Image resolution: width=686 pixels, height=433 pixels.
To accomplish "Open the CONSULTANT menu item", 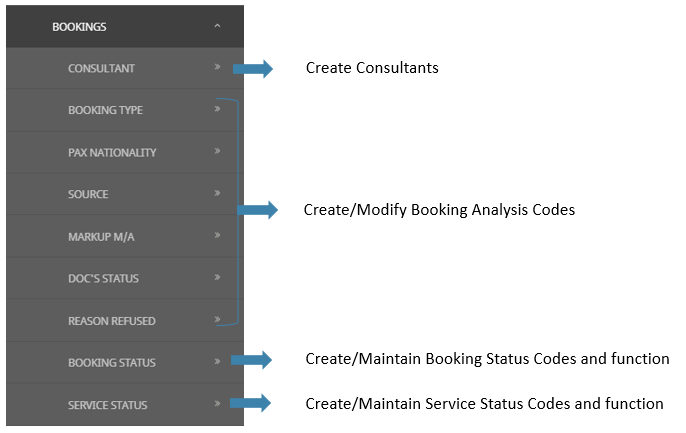I will (x=125, y=68).
